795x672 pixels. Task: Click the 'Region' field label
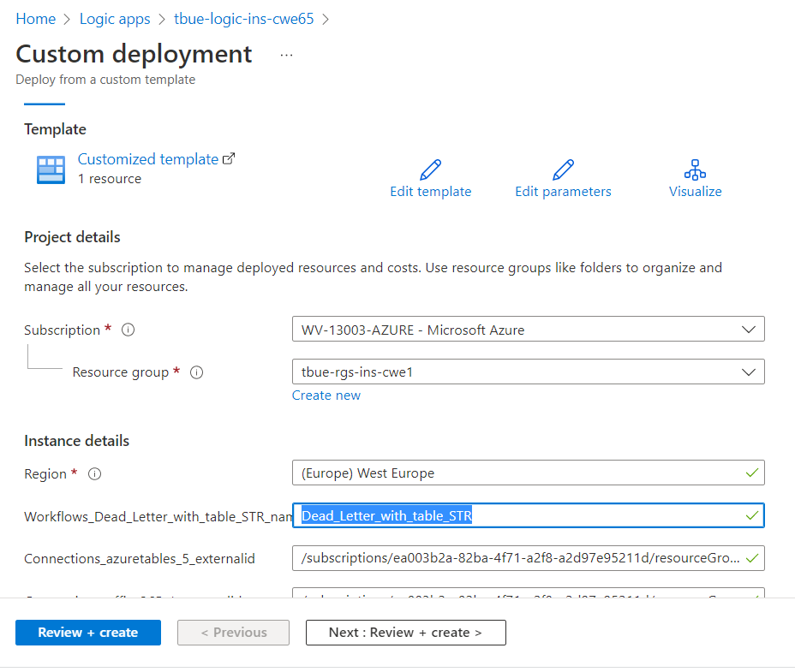click(x=45, y=474)
